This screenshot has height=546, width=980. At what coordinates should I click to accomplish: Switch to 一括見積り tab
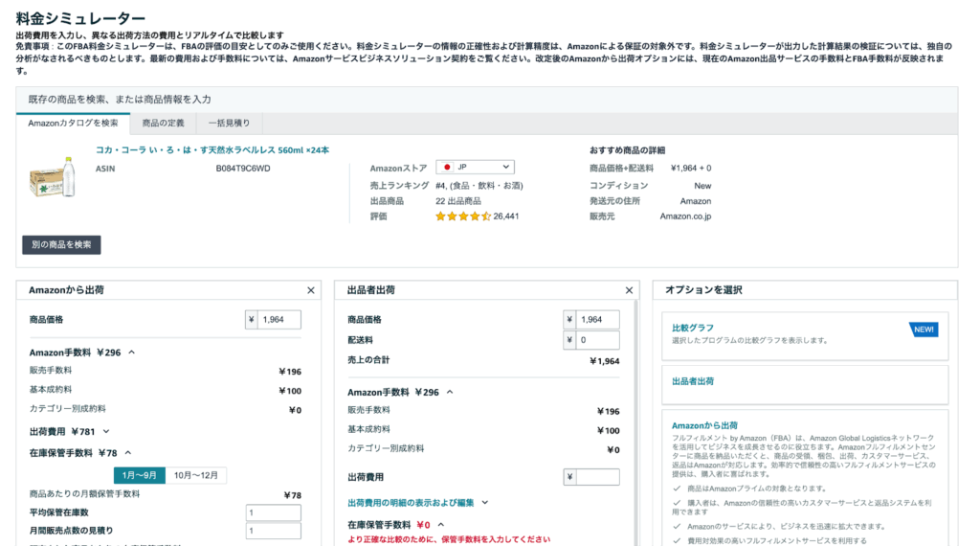click(x=230, y=124)
